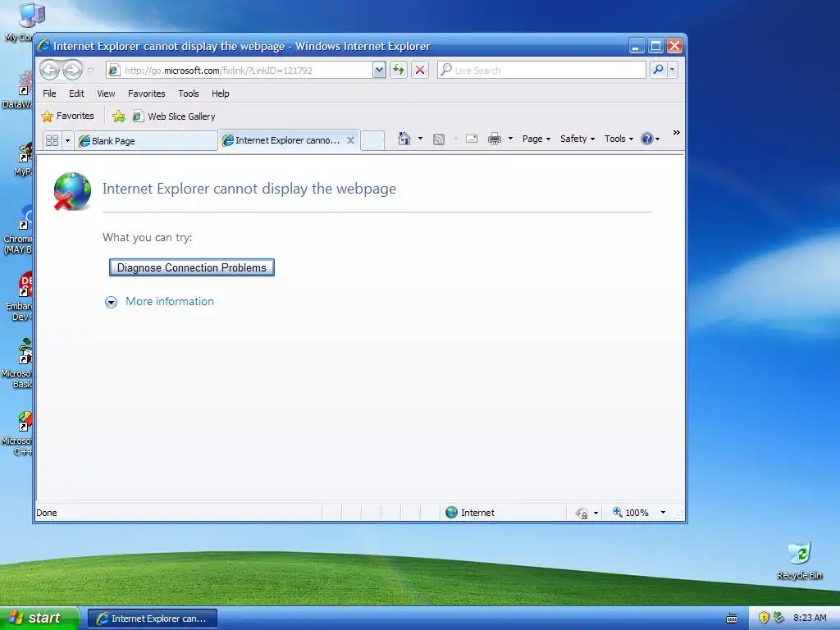Click the Done status bar text
The height and width of the screenshot is (630, 840).
[47, 513]
